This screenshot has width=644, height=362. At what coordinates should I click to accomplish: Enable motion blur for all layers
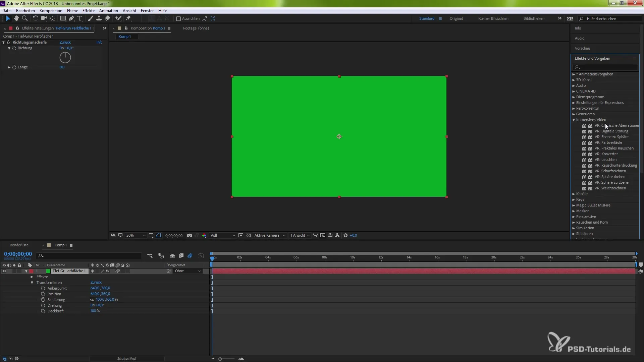[190, 256]
